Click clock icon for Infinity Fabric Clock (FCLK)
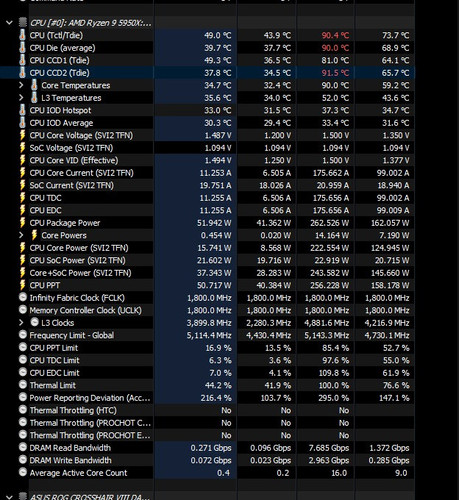459x500 pixels. 23,297
